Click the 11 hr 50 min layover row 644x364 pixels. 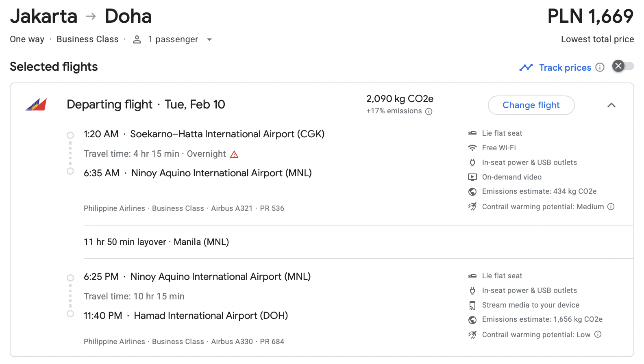click(x=359, y=242)
